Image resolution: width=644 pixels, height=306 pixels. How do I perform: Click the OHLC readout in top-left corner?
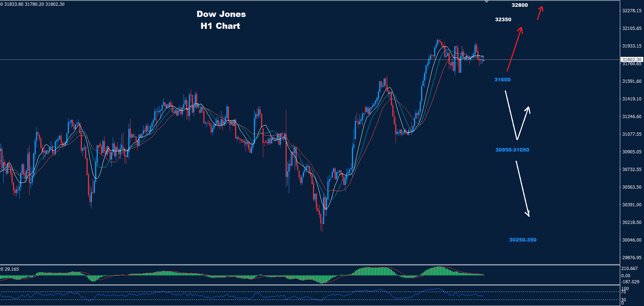click(32, 4)
